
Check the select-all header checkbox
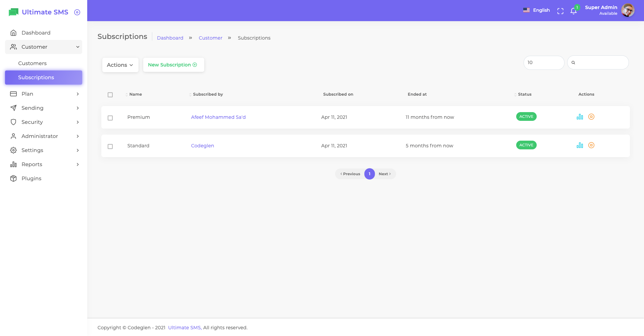tap(110, 95)
